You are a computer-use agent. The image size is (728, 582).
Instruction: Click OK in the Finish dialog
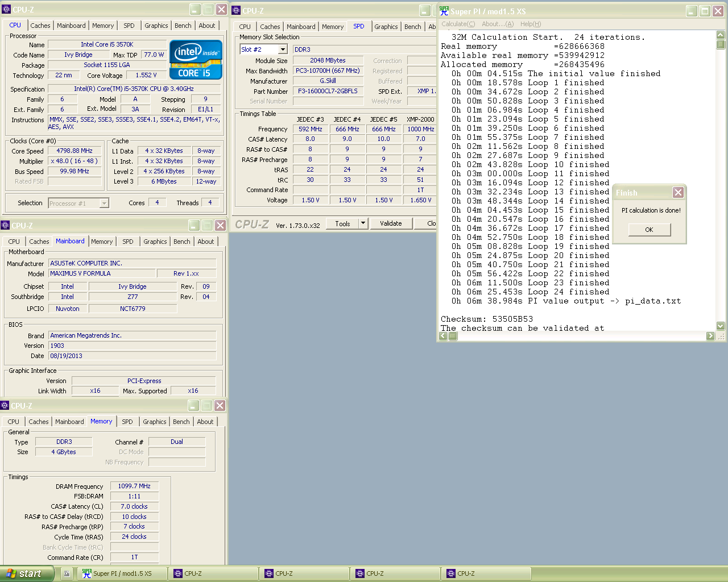click(x=650, y=230)
